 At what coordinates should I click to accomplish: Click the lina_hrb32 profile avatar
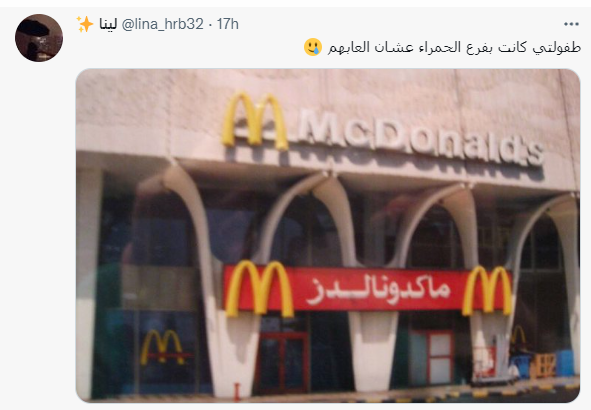tap(39, 38)
